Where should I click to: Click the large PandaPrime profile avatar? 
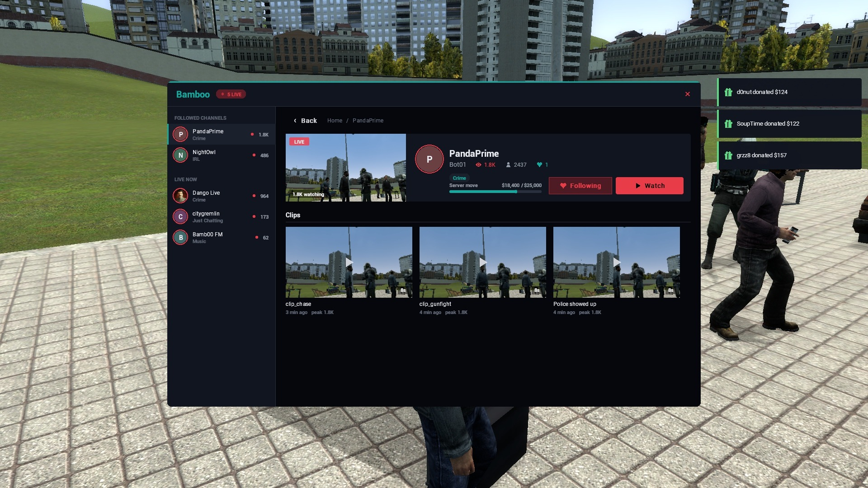pyautogui.click(x=429, y=159)
